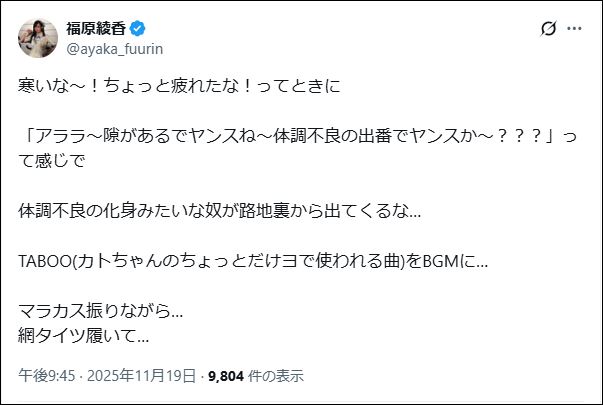Open the three-dot more options menu
Image resolution: width=603 pixels, height=405 pixels.
(x=574, y=29)
